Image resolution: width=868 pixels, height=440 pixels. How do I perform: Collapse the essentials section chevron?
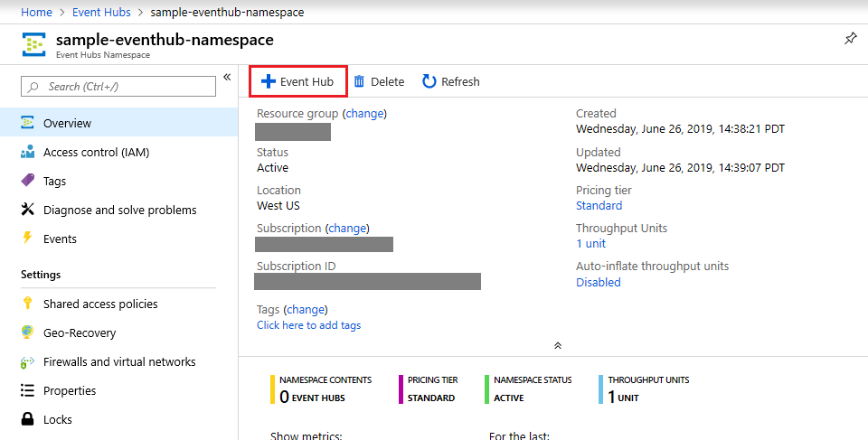[x=558, y=345]
